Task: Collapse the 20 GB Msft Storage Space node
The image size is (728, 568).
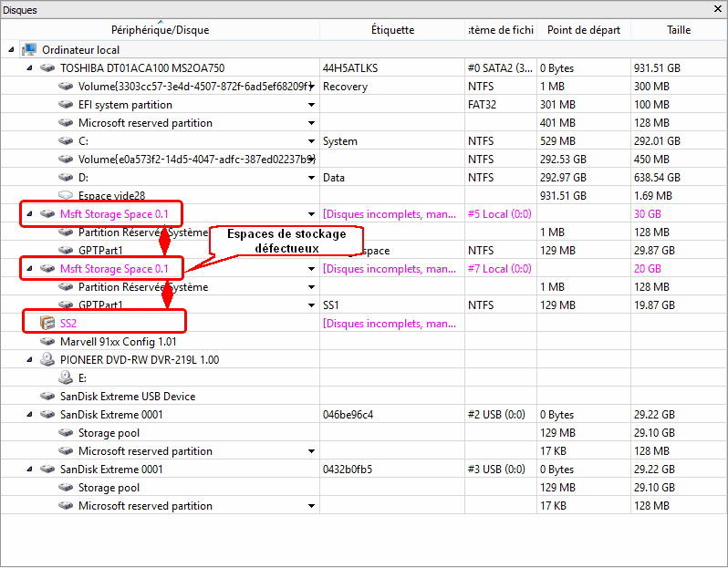Action: click(x=30, y=269)
